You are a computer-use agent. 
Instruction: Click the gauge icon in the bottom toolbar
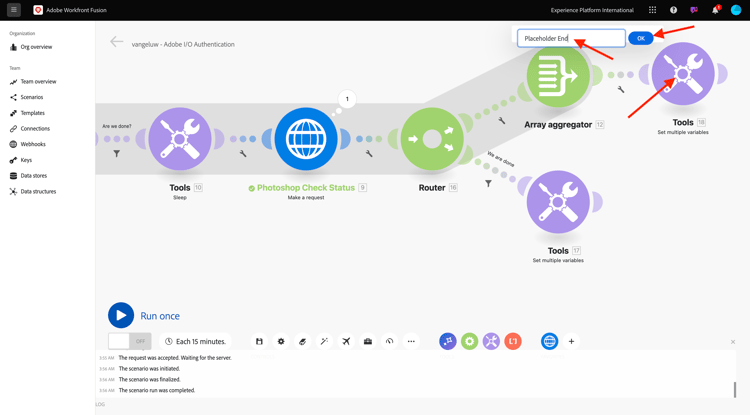pyautogui.click(x=390, y=341)
